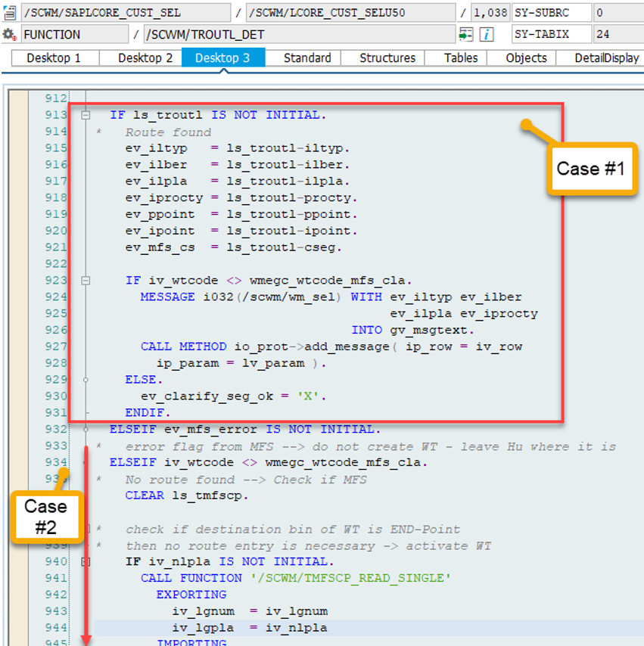The height and width of the screenshot is (646, 644).
Task: Click the navigate-to-current-statement icon
Action: click(x=466, y=34)
